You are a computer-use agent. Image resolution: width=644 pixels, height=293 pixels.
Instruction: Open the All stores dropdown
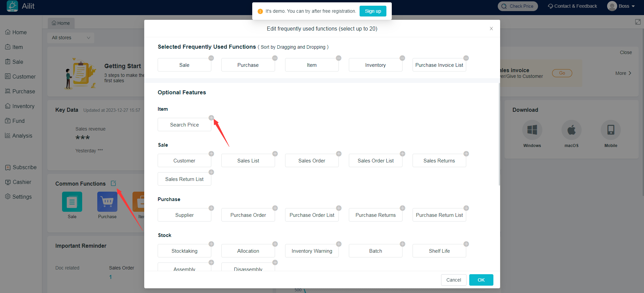pos(71,38)
